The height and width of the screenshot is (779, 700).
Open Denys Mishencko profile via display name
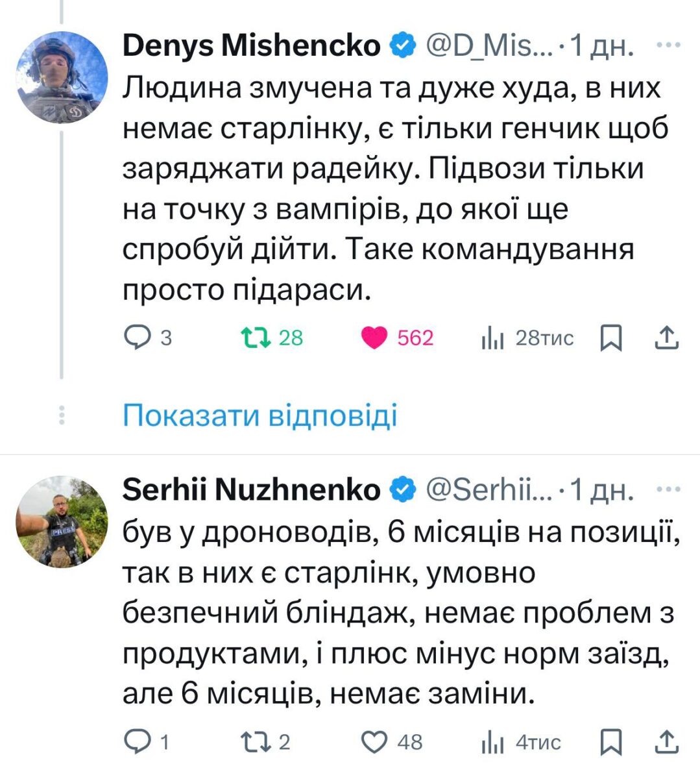coord(251,45)
